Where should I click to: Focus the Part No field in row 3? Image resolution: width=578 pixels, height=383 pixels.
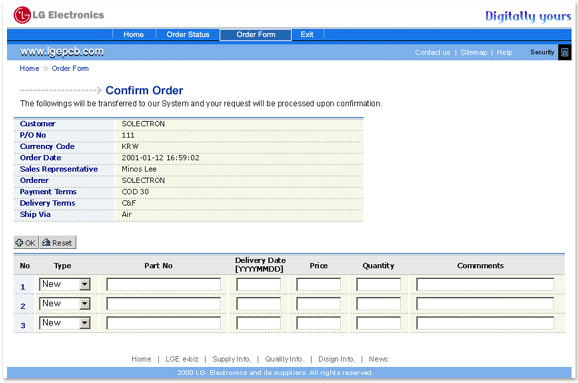pyautogui.click(x=163, y=323)
